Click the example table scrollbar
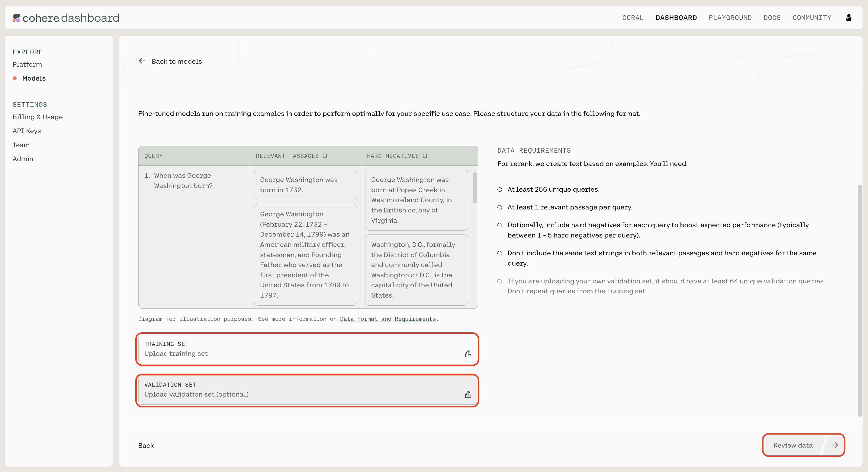868x472 pixels. pyautogui.click(x=474, y=188)
